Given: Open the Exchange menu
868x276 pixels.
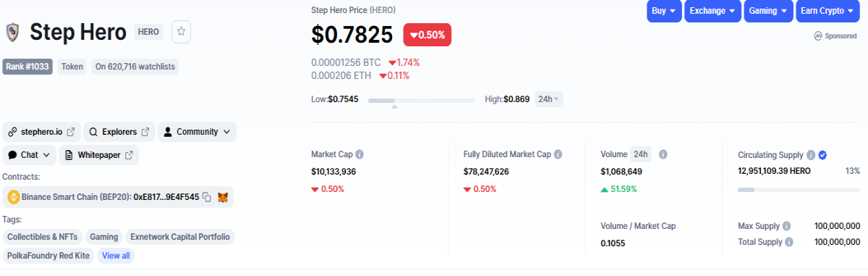Looking at the screenshot, I should pyautogui.click(x=712, y=11).
